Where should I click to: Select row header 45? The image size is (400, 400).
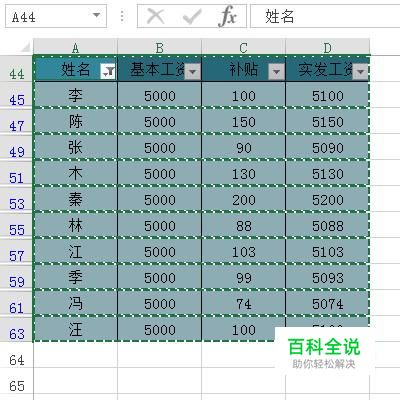[x=17, y=95]
